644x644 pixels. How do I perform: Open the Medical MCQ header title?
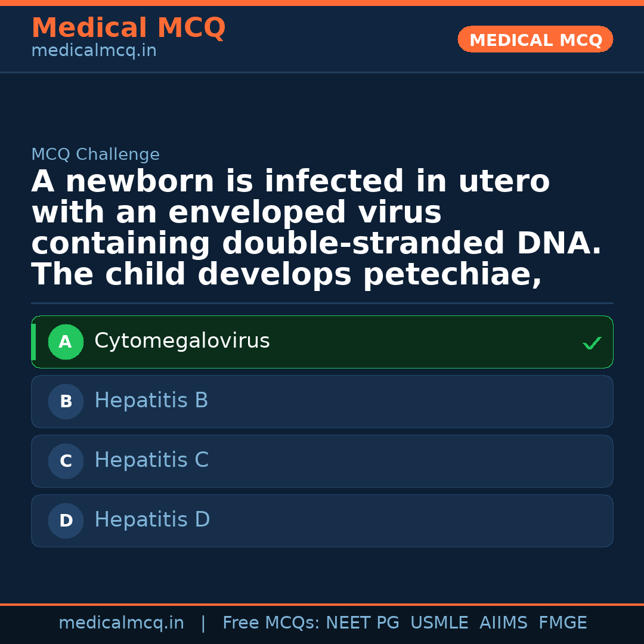click(x=128, y=28)
